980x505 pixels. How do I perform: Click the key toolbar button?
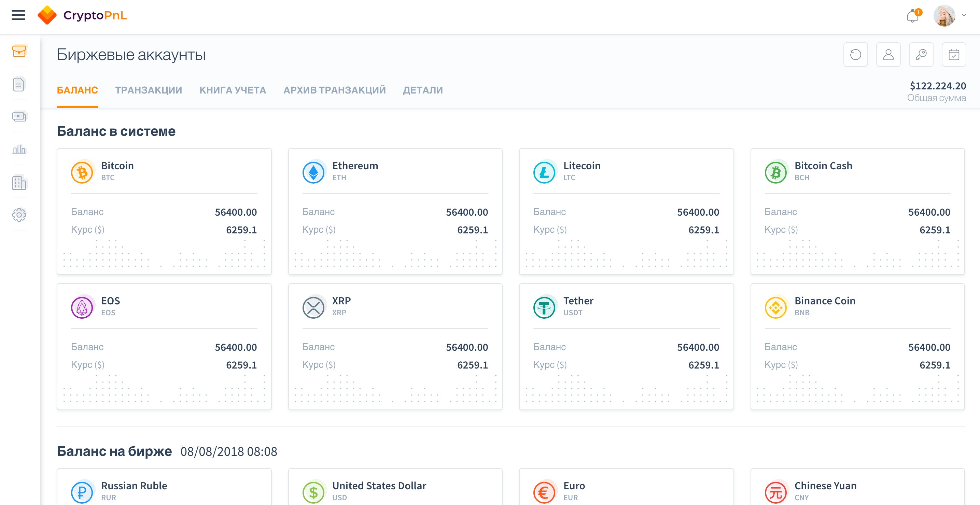[x=921, y=55]
